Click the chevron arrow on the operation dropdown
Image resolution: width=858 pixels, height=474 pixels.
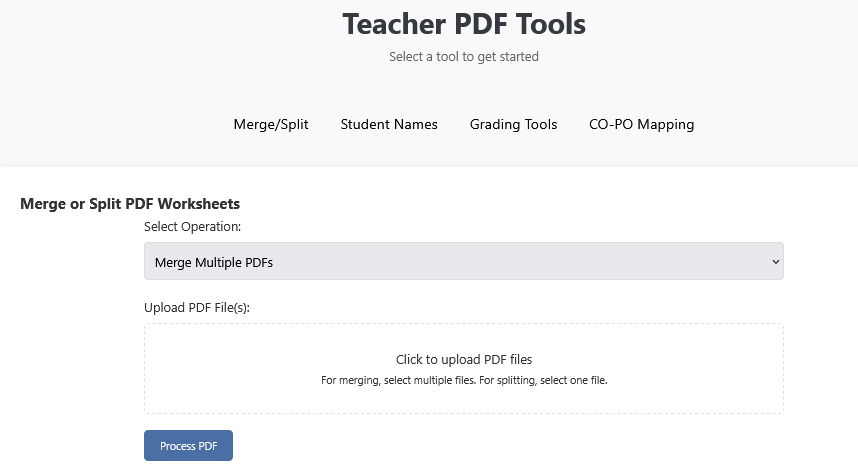(x=775, y=262)
